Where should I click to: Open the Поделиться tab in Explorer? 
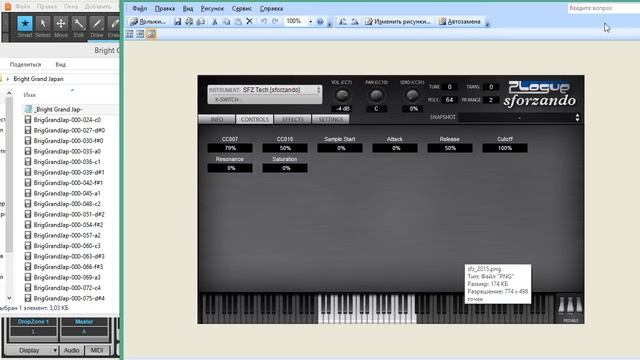(25, 64)
